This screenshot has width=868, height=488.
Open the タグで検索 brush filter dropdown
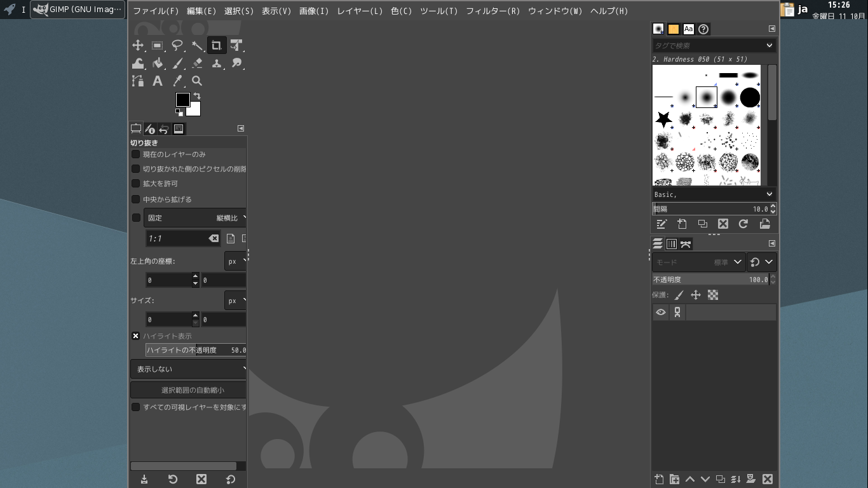[x=769, y=45]
